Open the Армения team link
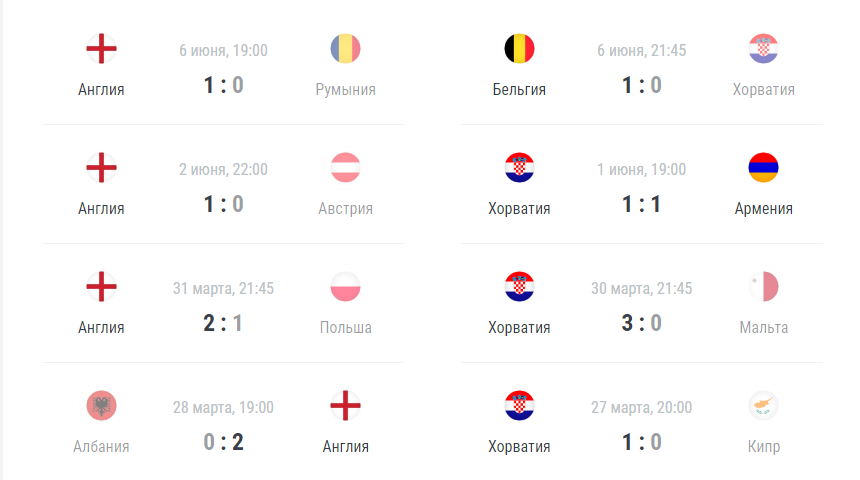 763,208
